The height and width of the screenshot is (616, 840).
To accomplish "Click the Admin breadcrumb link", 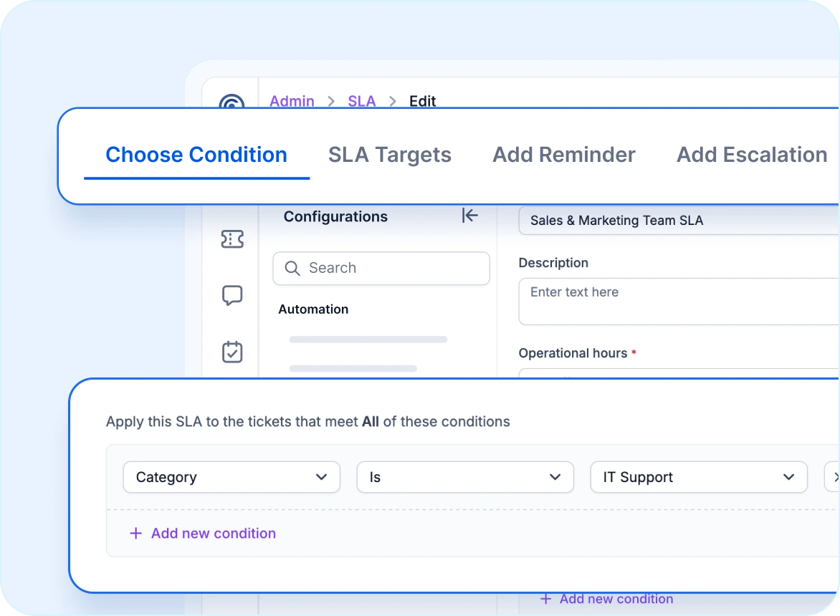I will [x=291, y=101].
